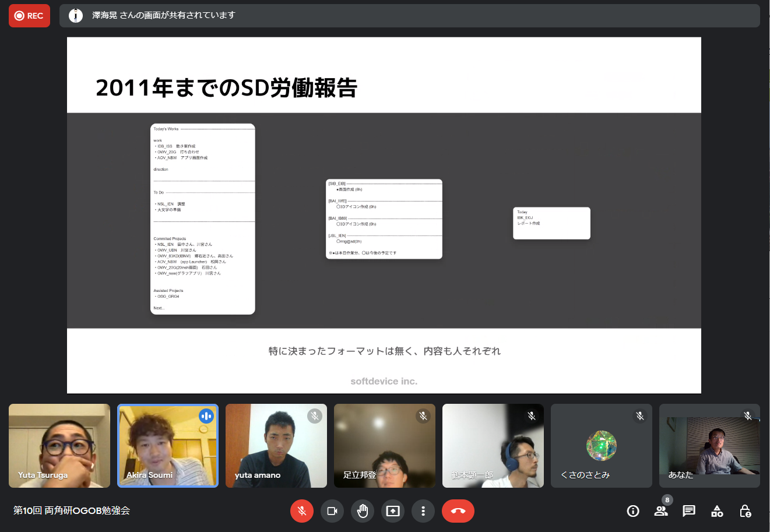Open the activities shapes icon
Image resolution: width=770 pixels, height=532 pixels.
717,511
